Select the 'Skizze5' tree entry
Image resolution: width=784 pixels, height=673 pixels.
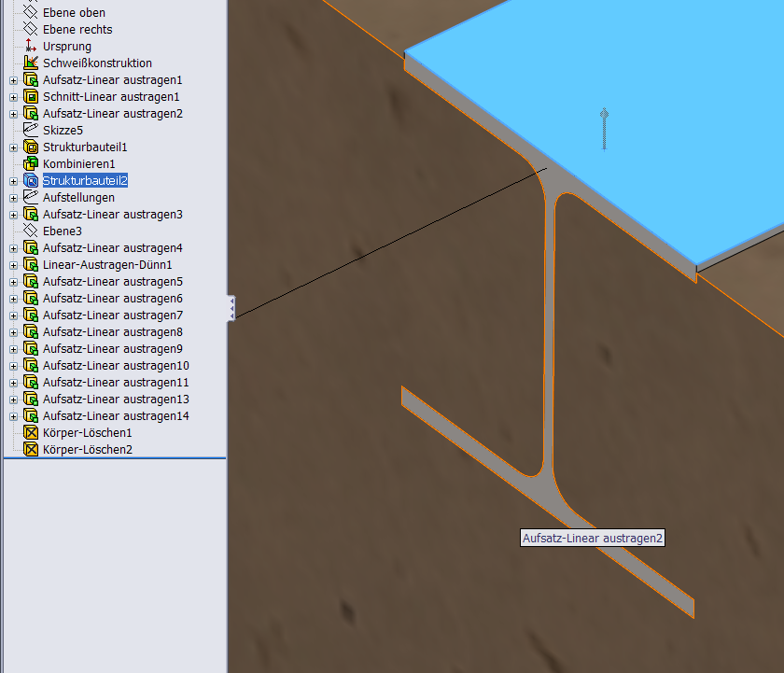(x=63, y=131)
